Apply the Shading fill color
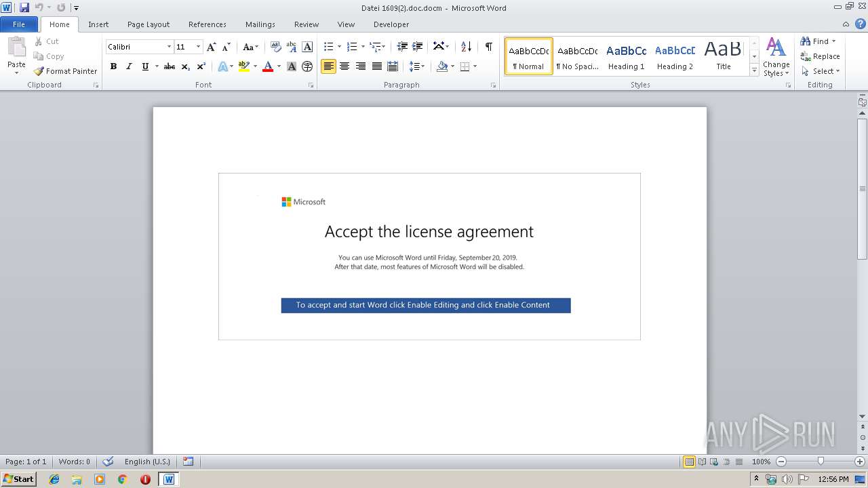The image size is (868, 488). click(x=442, y=66)
